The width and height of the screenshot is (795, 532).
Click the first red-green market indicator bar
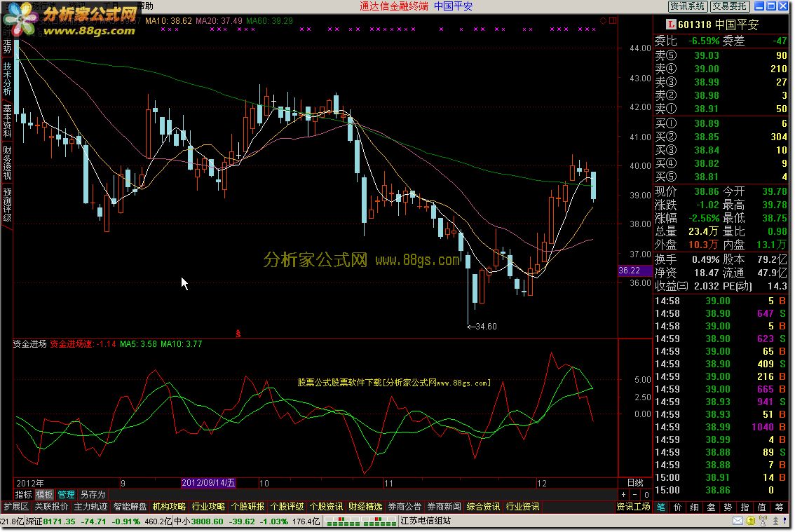[x=342, y=521]
